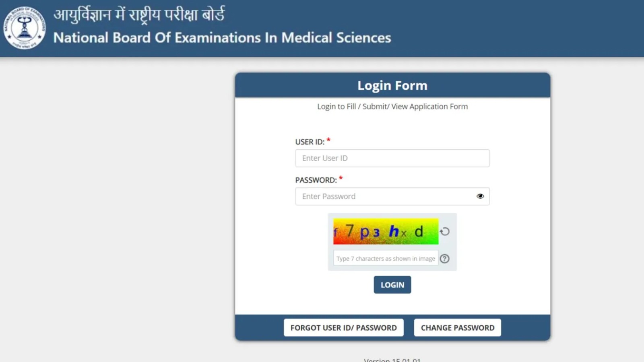
Task: Click red asterisk beside USER ID
Action: tap(328, 140)
